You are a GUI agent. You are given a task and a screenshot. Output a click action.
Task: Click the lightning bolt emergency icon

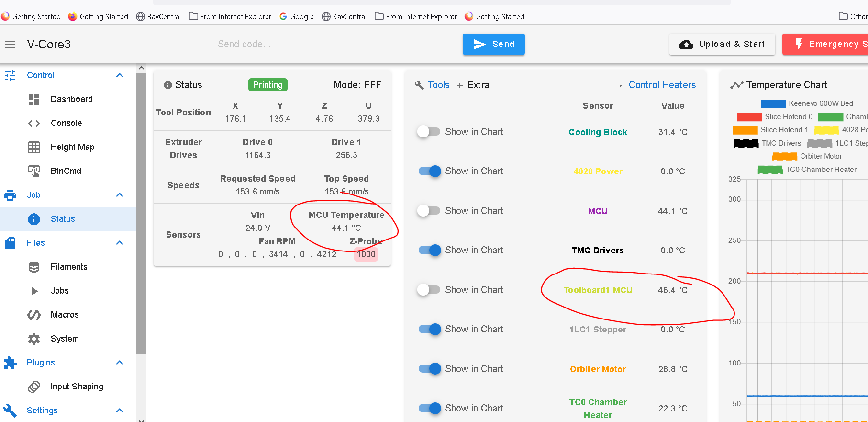(x=799, y=44)
